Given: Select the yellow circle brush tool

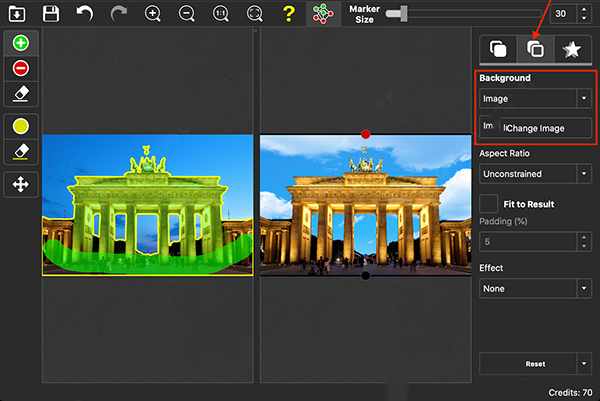Looking at the screenshot, I should (x=21, y=126).
